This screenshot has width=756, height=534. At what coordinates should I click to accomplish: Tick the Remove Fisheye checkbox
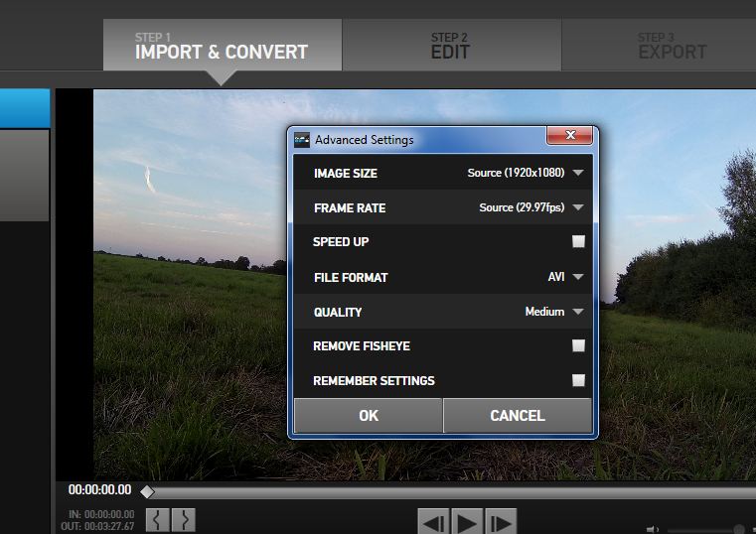pos(578,346)
